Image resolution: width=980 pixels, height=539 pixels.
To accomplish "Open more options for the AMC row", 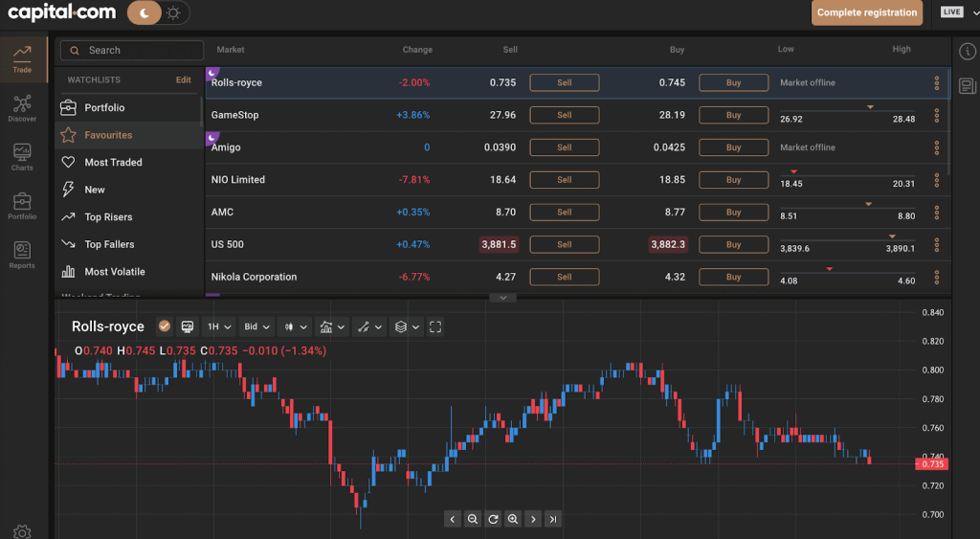I will pos(936,213).
